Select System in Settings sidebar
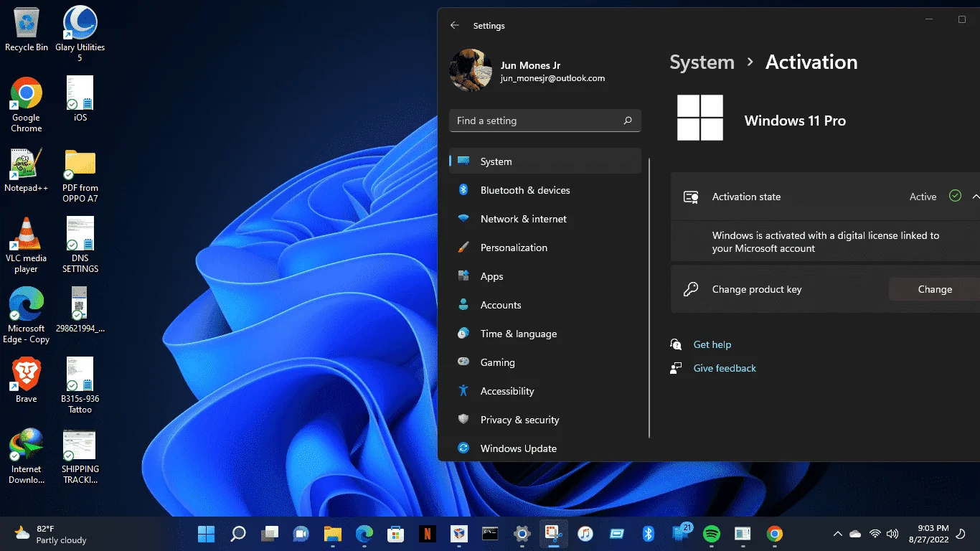Image resolution: width=980 pixels, height=551 pixels. (x=545, y=161)
